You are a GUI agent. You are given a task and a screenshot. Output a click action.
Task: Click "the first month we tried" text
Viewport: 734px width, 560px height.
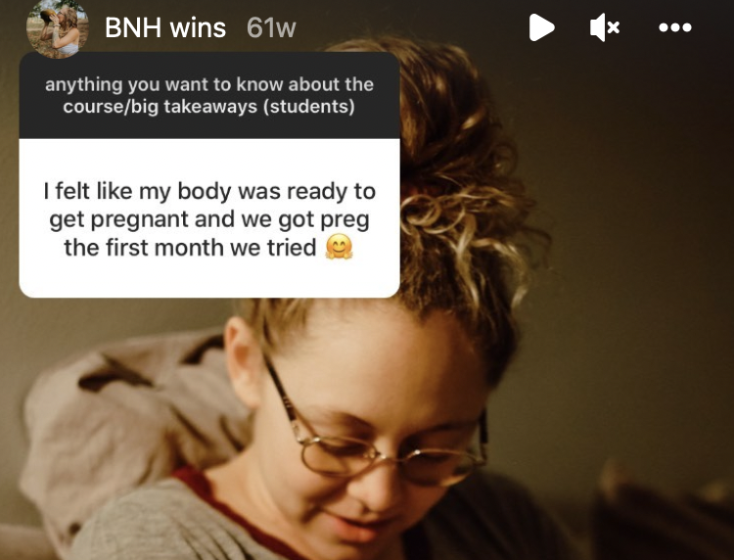(x=190, y=248)
